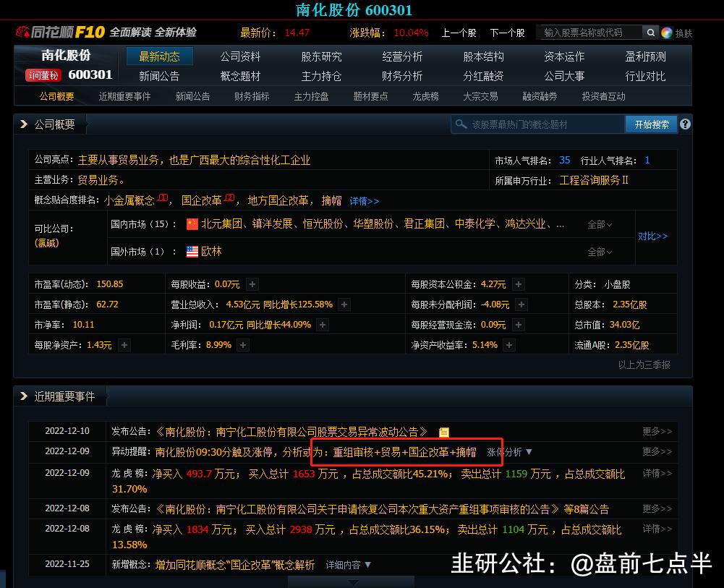Screen dimensions: 724x588
Task: Click the magnifier search icon top right
Action: pos(650,32)
